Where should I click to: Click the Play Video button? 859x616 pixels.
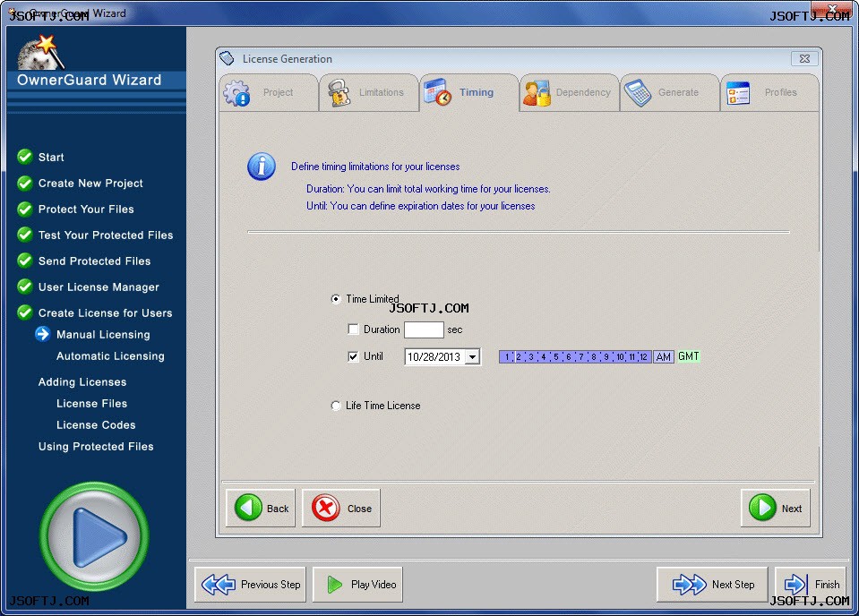(x=357, y=585)
